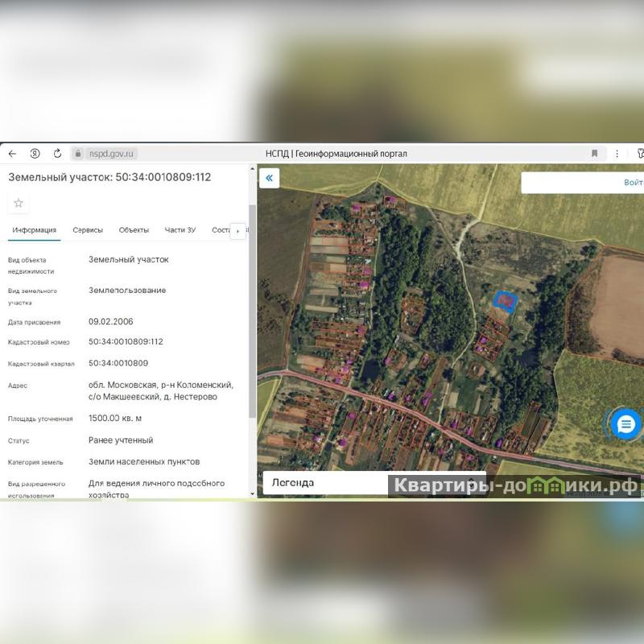Select the Части ЗУ tab
The height and width of the screenshot is (644, 644).
(x=180, y=230)
